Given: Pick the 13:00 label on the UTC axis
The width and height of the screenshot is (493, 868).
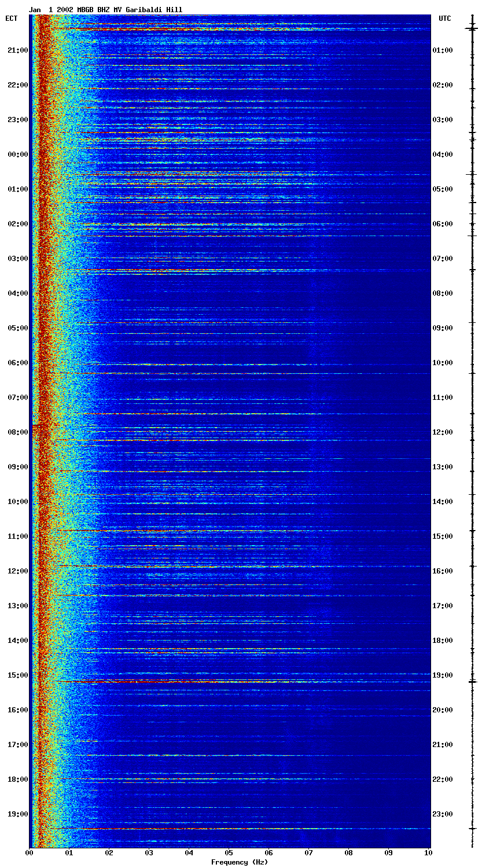Looking at the screenshot, I should (x=443, y=467).
